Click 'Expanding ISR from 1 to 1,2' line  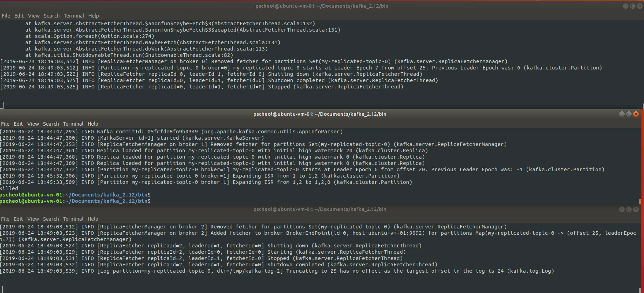click(200, 176)
